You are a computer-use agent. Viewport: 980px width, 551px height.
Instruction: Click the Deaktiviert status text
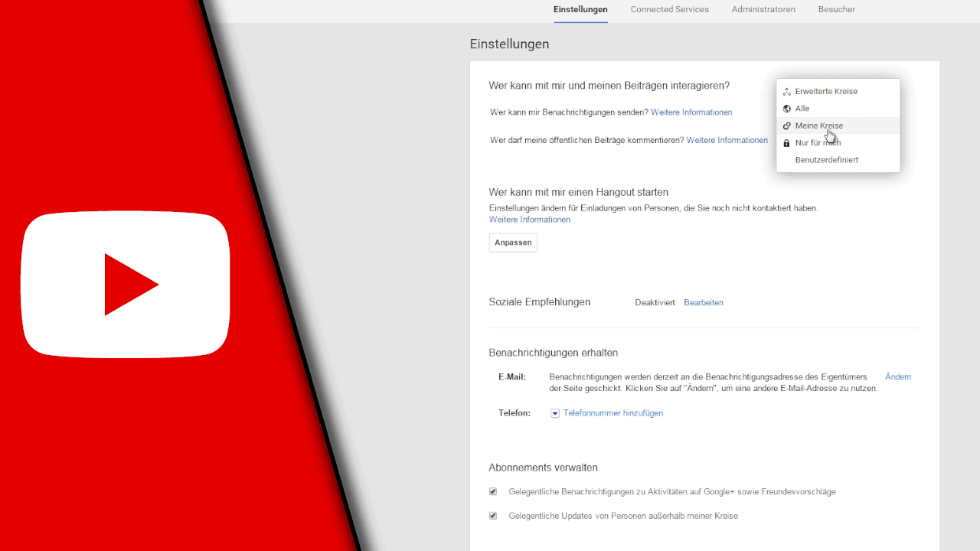click(x=655, y=303)
